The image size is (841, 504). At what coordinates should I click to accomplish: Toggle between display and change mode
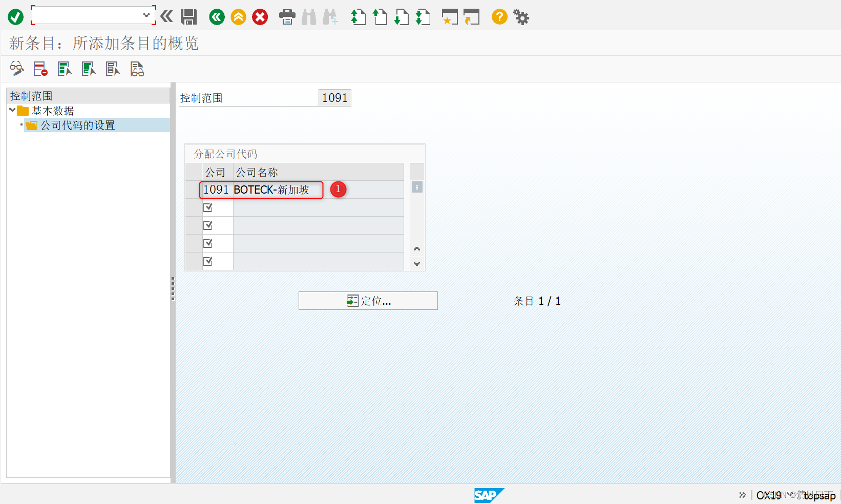click(x=16, y=69)
